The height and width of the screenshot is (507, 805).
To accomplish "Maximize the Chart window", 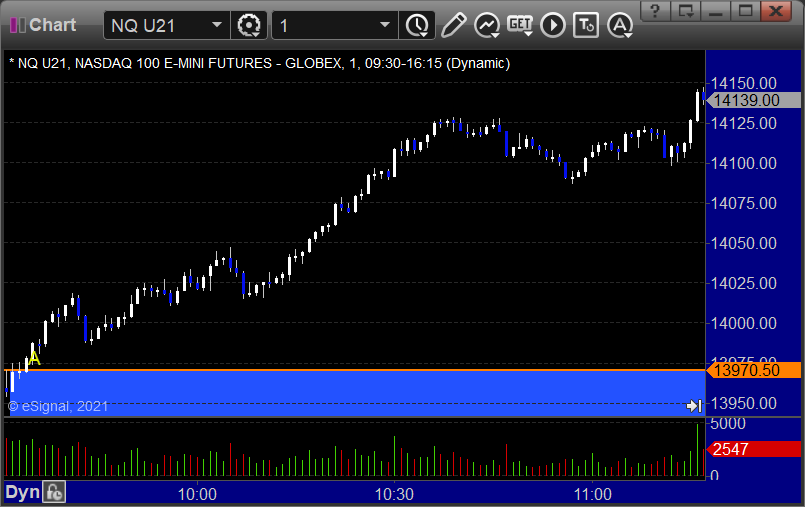I will coord(745,11).
